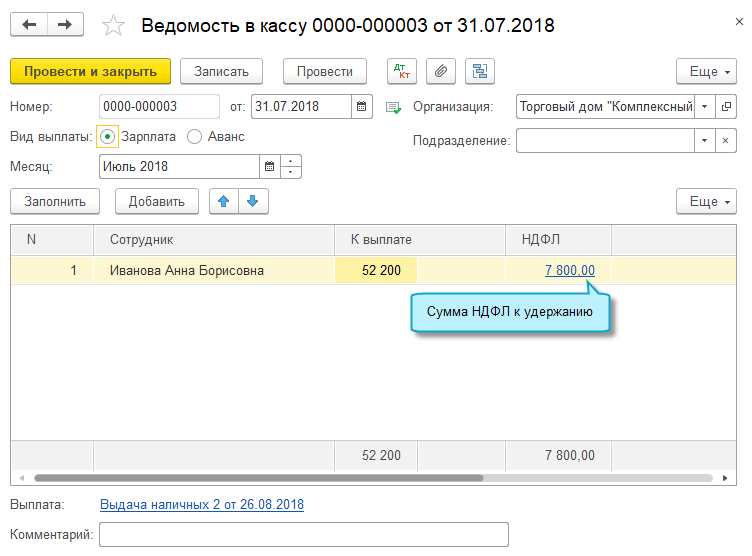Expand the Подразделение dropdown list
Screen dimensions: 752x556
pos(705,141)
